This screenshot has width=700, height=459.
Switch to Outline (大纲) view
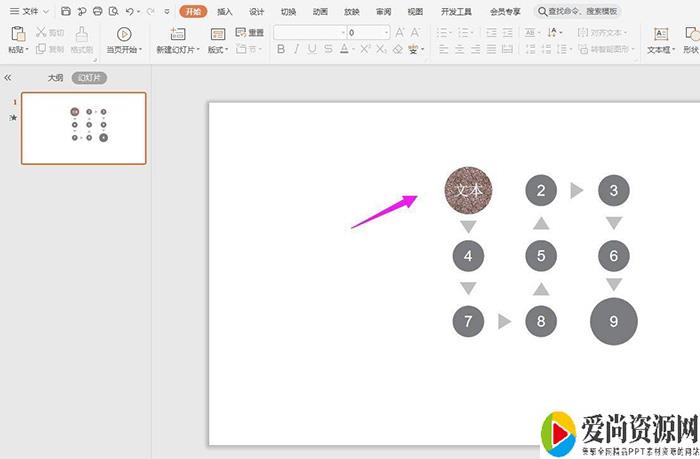[x=56, y=77]
